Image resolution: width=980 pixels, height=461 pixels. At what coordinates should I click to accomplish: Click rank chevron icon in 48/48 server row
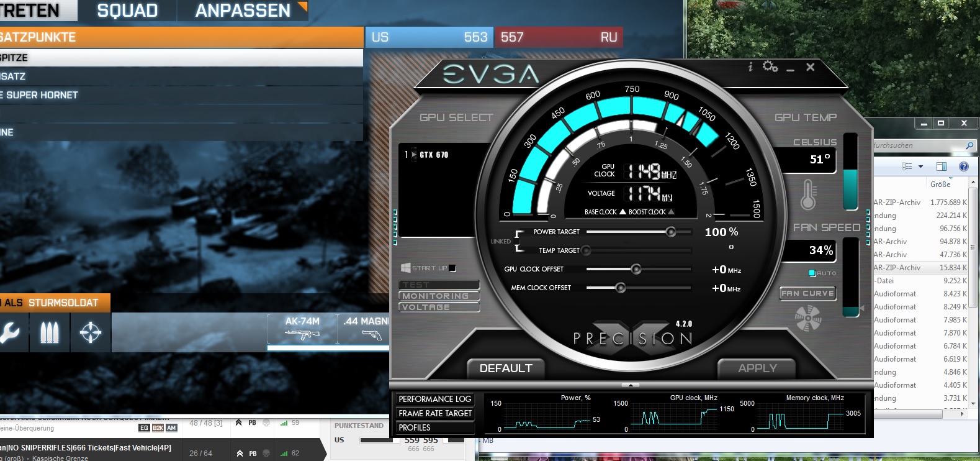point(238,422)
